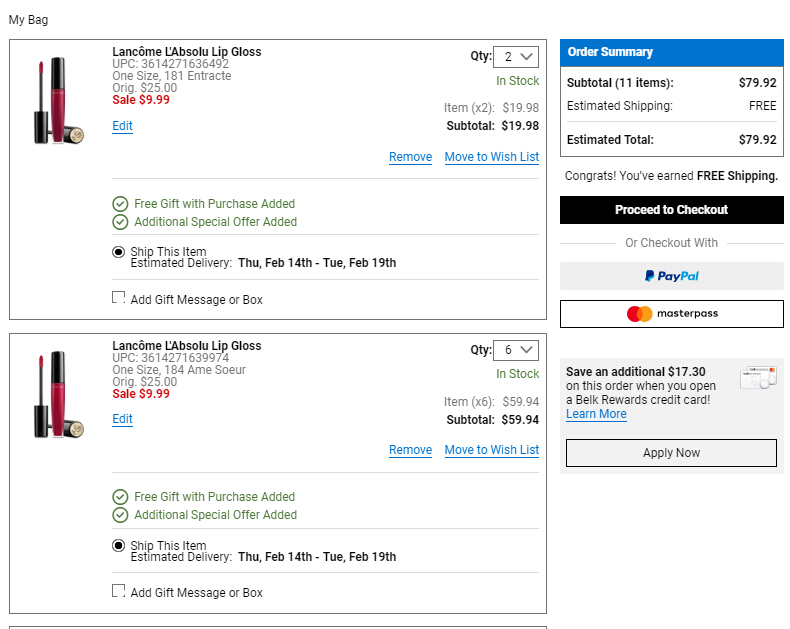Open the second Lancôme L'Absolu Lip Gloss title
The image size is (790, 629).
pyautogui.click(x=186, y=346)
